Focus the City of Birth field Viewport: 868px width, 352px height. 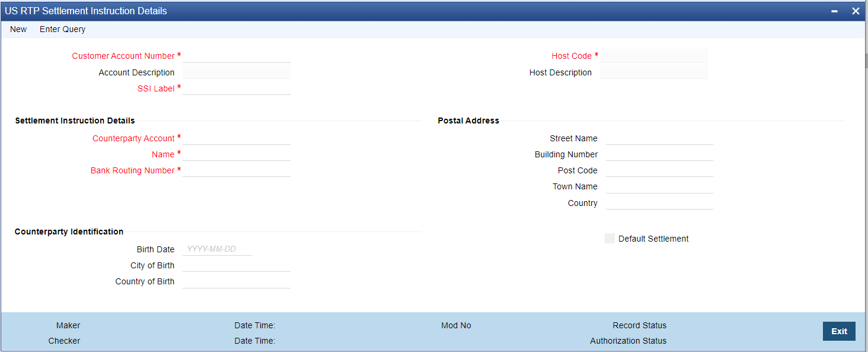[x=237, y=265]
